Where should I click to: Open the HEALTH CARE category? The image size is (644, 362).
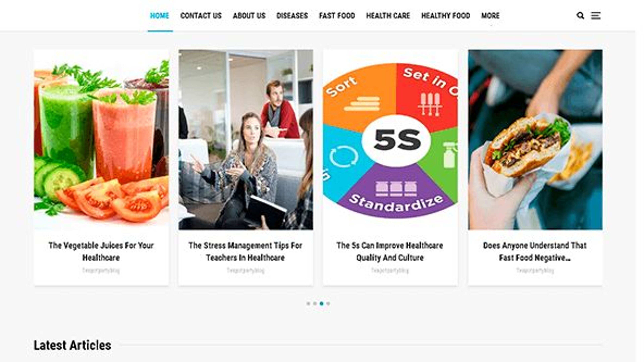(388, 16)
